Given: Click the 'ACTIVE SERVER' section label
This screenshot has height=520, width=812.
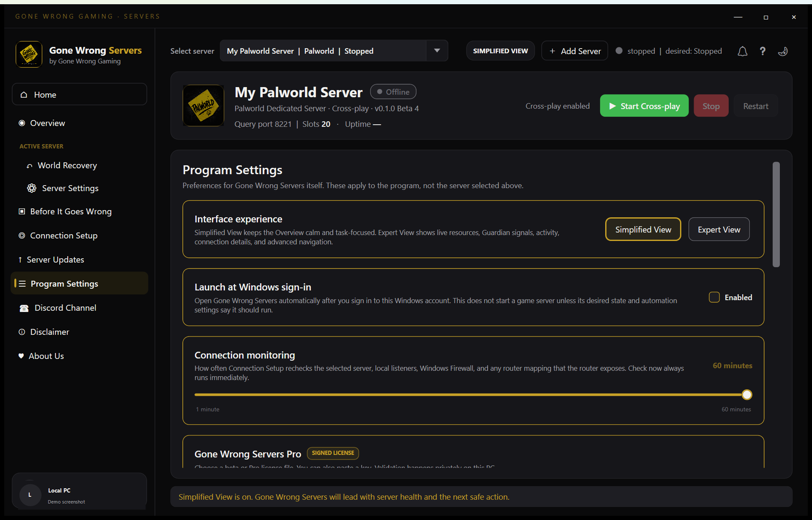Looking at the screenshot, I should [x=41, y=146].
